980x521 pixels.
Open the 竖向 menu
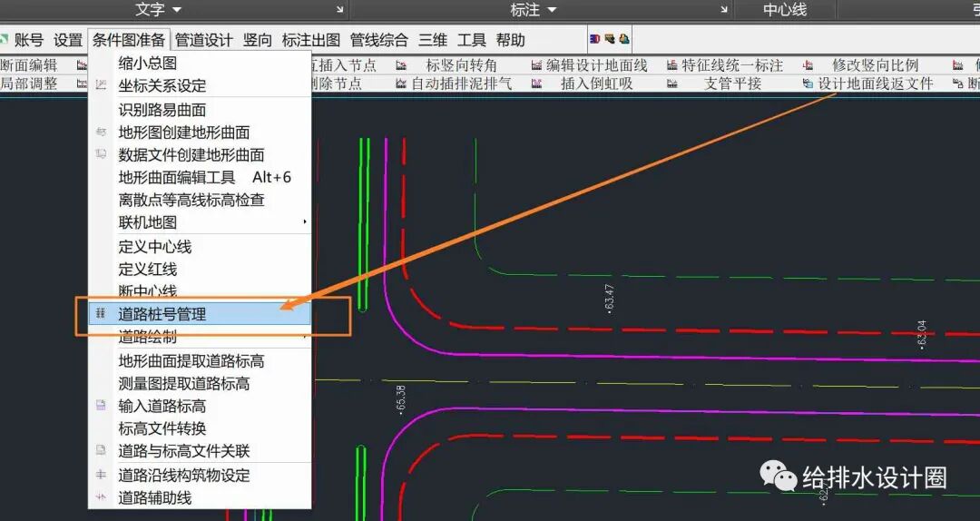click(x=258, y=40)
